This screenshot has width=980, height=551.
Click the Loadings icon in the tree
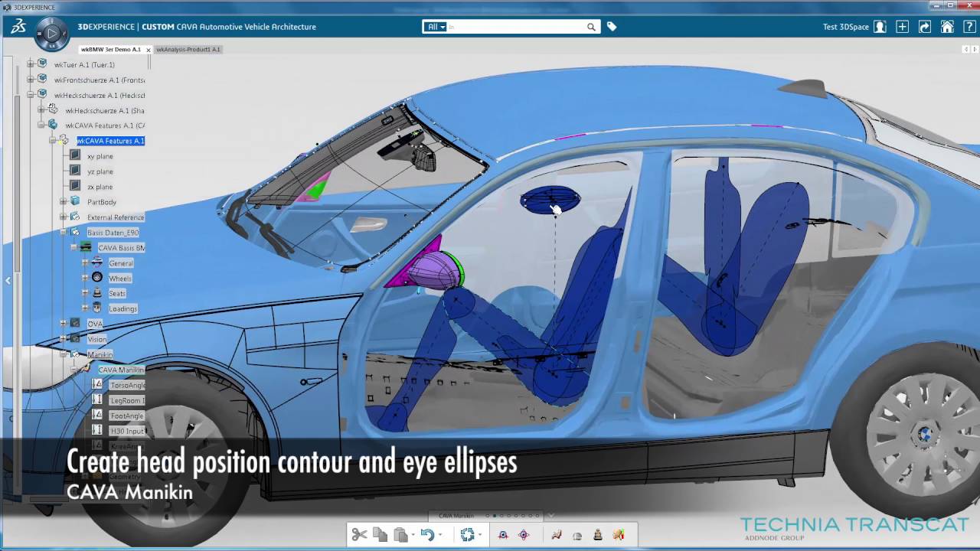click(x=97, y=308)
